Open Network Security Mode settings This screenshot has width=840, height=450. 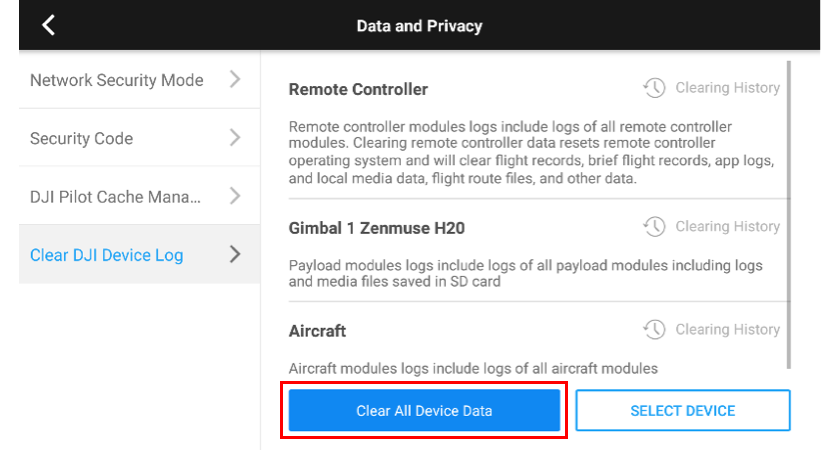click(139, 80)
